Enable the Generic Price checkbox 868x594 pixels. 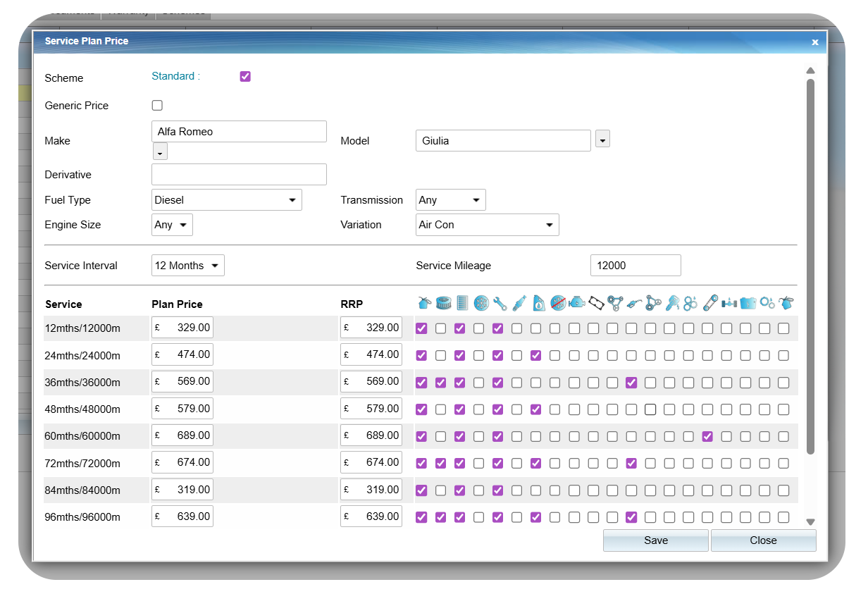(x=157, y=106)
